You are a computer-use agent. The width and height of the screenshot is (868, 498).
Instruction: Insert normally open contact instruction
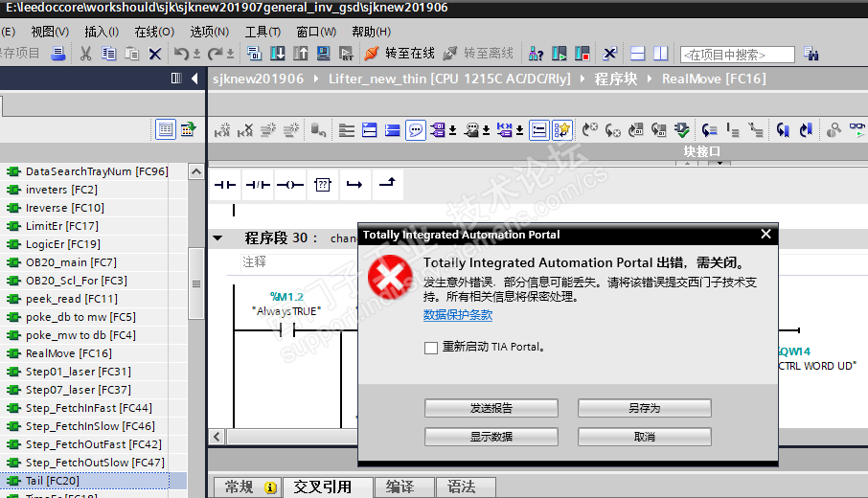[225, 185]
